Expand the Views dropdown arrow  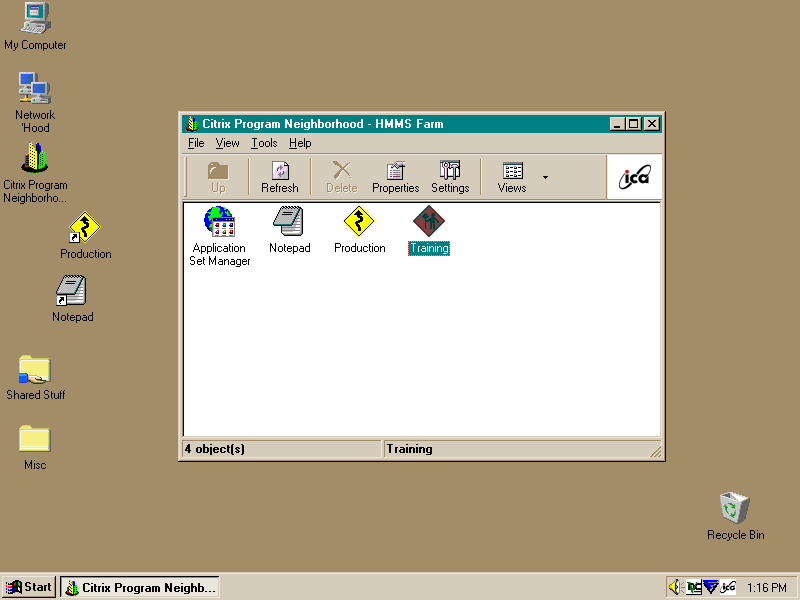(545, 177)
